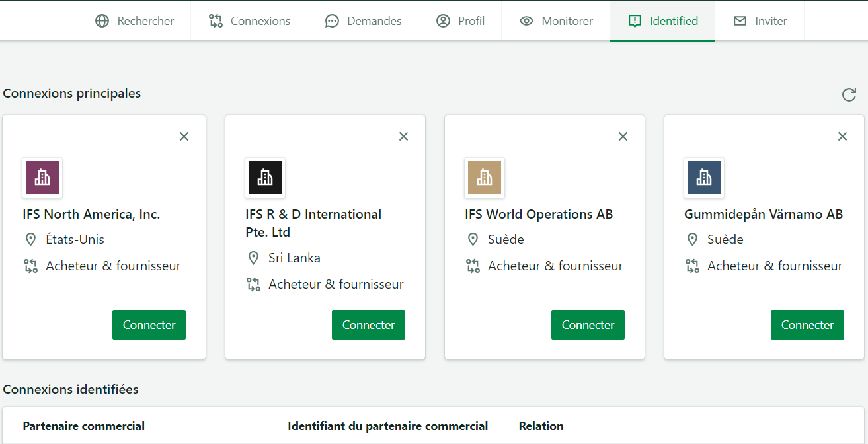Click the eye icon beside Monitorer
The height and width of the screenshot is (444, 868).
526,21
